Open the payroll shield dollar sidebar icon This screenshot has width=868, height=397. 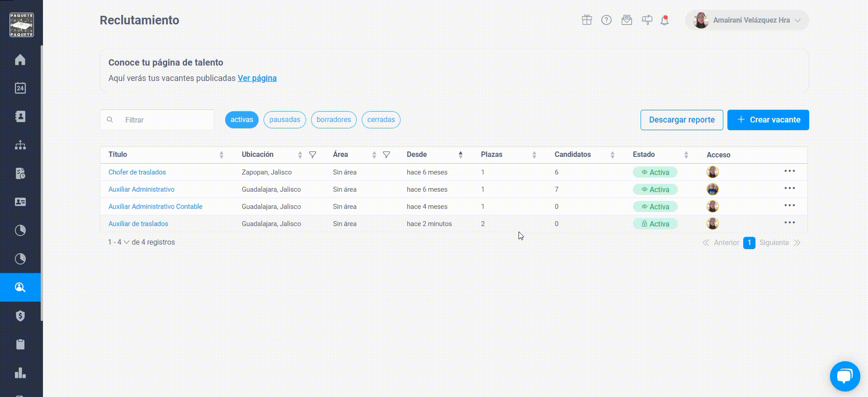tap(20, 316)
